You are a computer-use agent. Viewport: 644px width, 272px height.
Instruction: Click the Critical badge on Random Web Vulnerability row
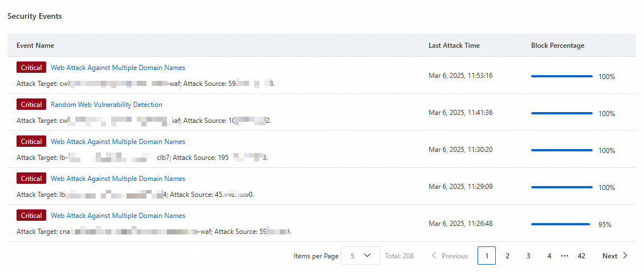click(x=31, y=105)
